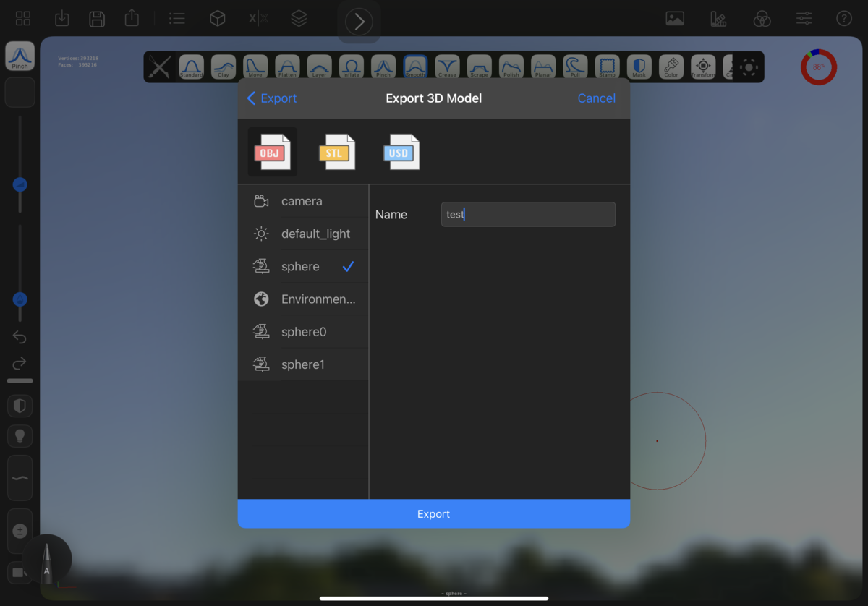Cancel the Export 3D Model dialog
Viewport: 868px width, 606px height.
[x=596, y=98]
